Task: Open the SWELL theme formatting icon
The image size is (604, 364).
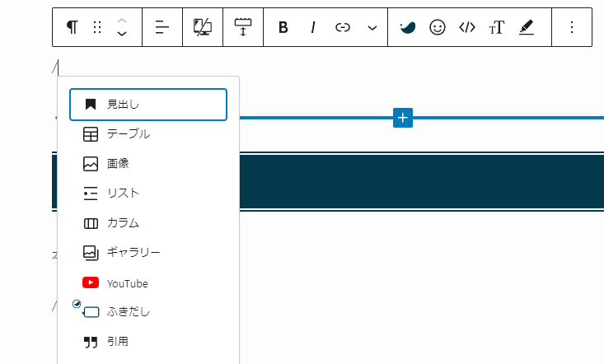Action: (x=408, y=27)
